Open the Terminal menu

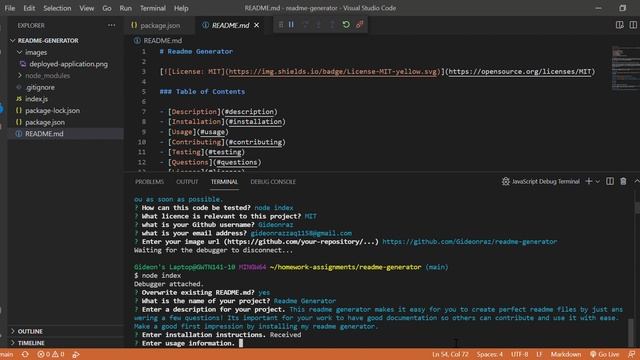pos(153,8)
